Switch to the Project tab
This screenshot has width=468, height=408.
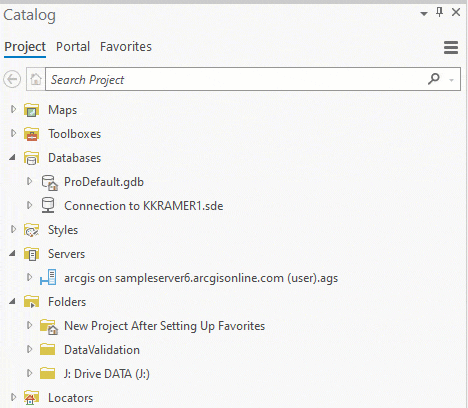pyautogui.click(x=25, y=47)
